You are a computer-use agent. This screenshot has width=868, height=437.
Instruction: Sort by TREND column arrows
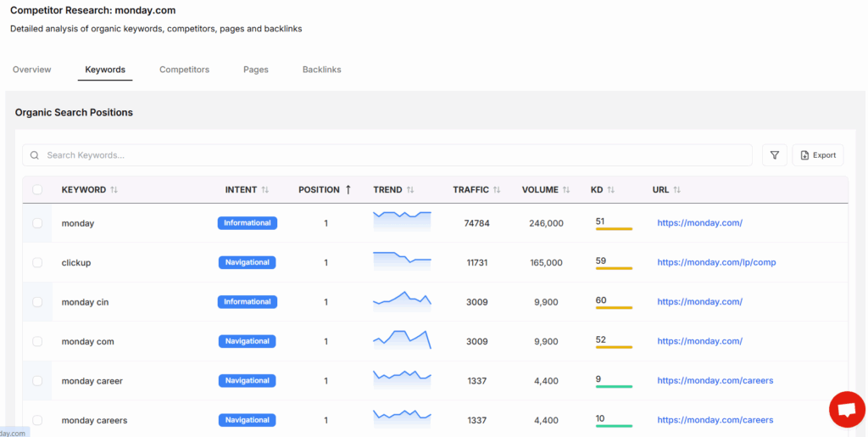[x=410, y=189]
